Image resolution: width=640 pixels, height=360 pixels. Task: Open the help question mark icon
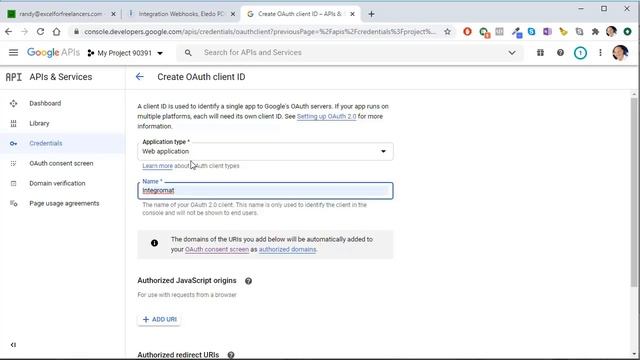click(560, 53)
